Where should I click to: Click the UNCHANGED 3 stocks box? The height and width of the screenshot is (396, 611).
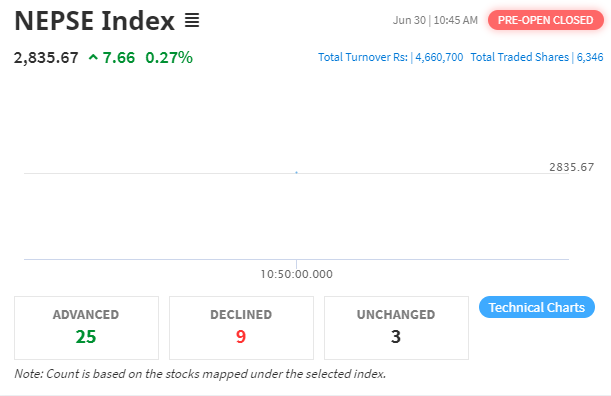pyautogui.click(x=396, y=328)
